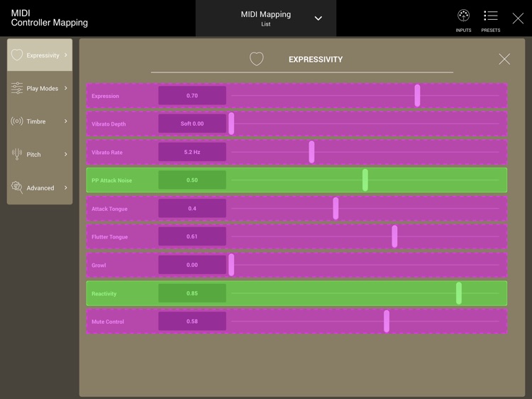
Task: Click the Vibrato Depth value Soft 0.00
Action: click(192, 124)
